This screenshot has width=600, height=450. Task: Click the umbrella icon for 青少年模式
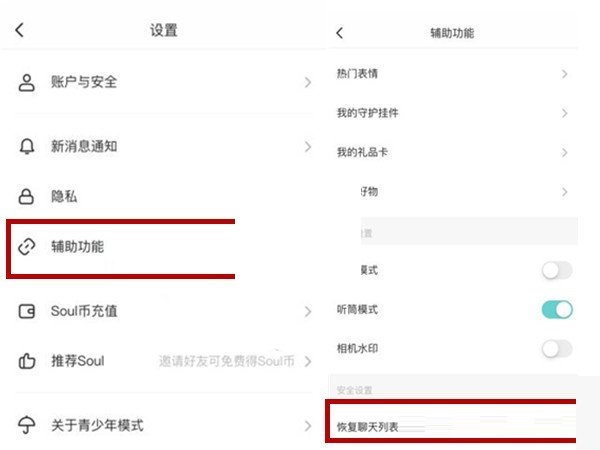click(x=27, y=425)
